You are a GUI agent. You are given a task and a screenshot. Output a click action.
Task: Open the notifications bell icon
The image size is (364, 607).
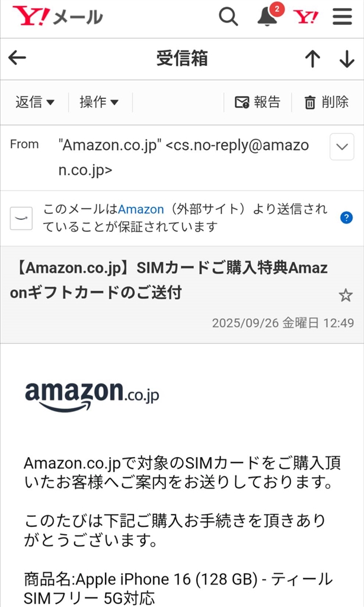pyautogui.click(x=268, y=17)
